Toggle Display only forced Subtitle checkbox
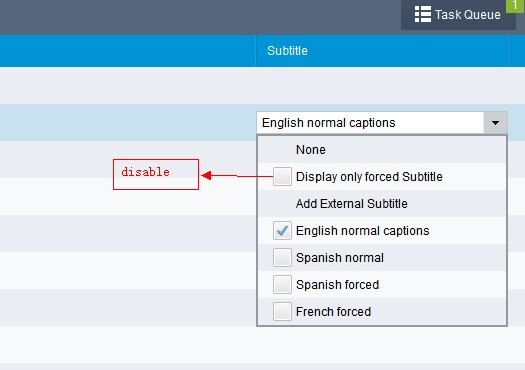525x370 pixels. (282, 176)
